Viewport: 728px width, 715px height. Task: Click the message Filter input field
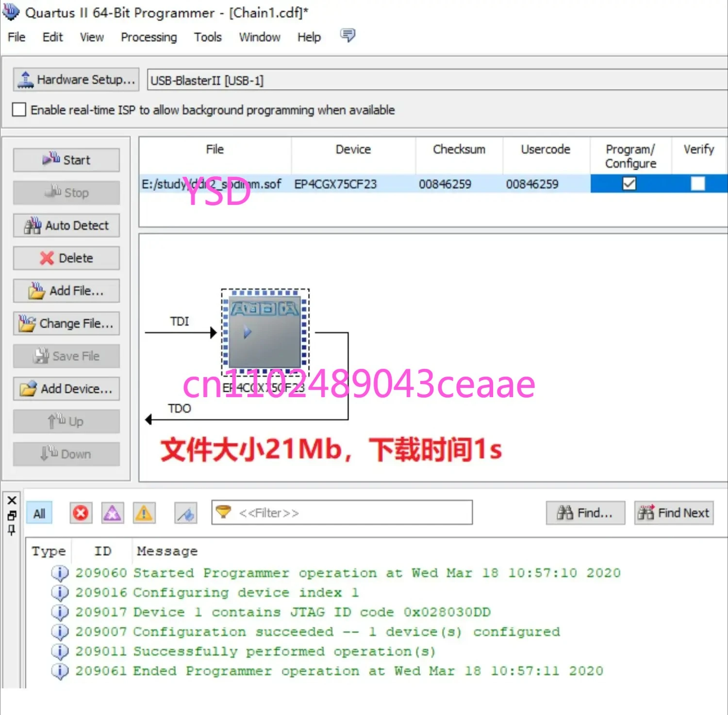(x=342, y=513)
